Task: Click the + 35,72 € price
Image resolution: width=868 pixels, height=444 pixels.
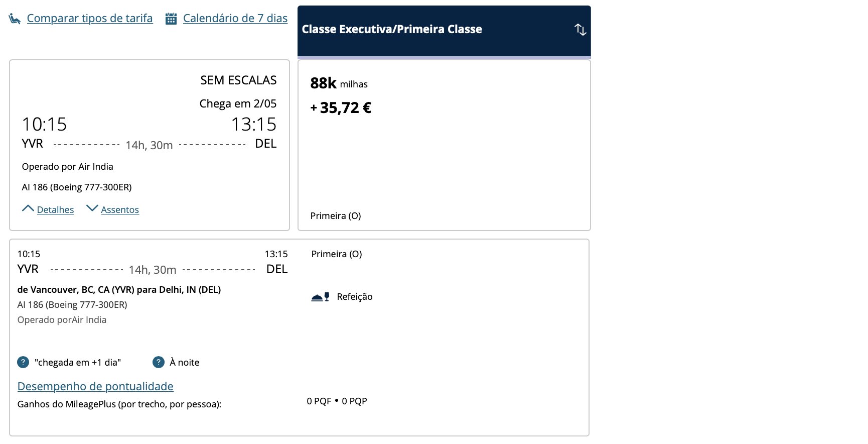Action: coord(341,108)
